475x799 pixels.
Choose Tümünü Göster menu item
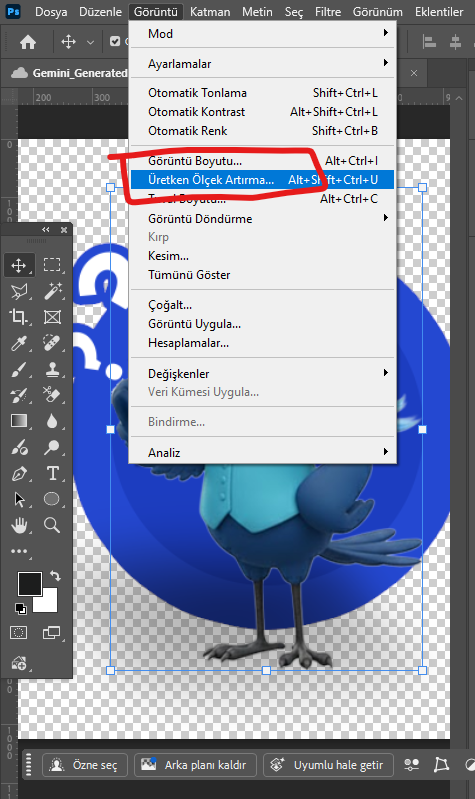(x=262, y=275)
